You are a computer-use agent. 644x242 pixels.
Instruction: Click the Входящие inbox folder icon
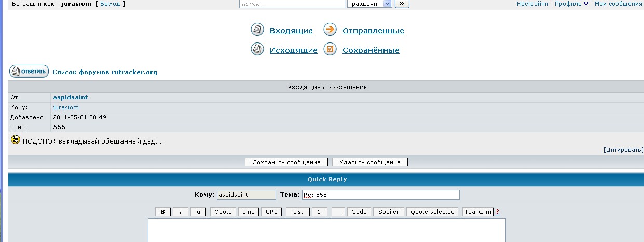(x=257, y=30)
